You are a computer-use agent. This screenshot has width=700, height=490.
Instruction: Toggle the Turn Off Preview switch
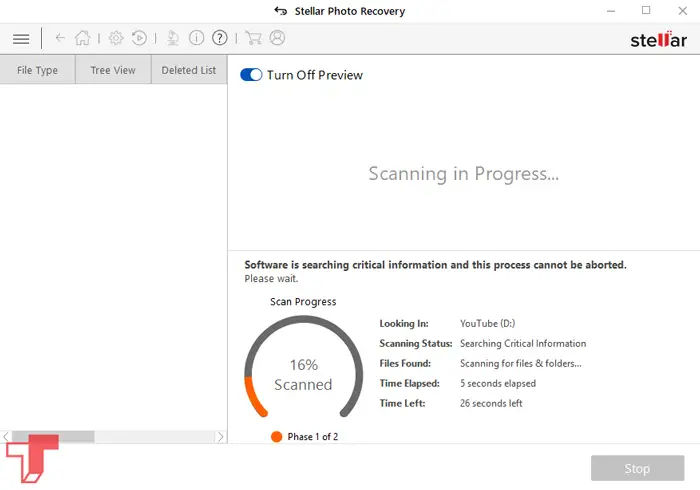coord(251,75)
